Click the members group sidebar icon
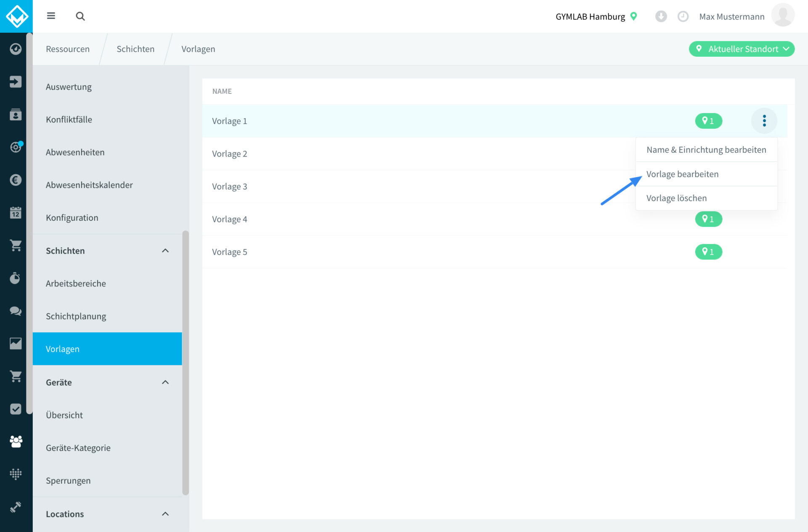 (x=16, y=441)
